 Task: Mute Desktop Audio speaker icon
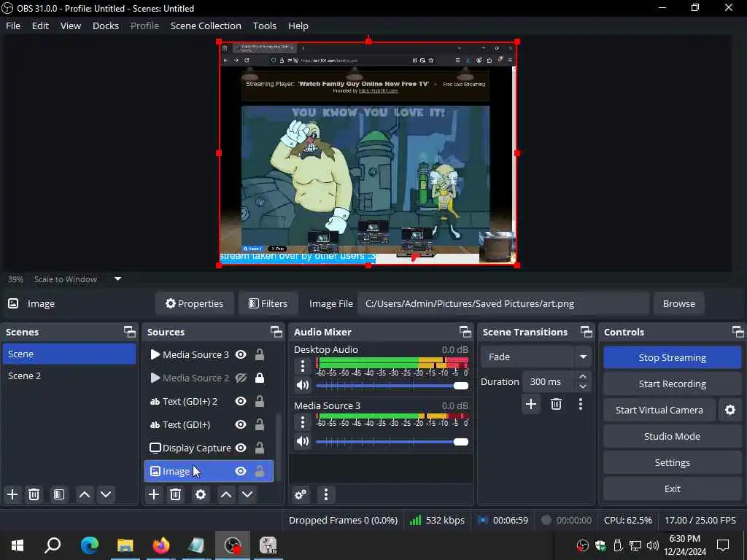click(303, 385)
